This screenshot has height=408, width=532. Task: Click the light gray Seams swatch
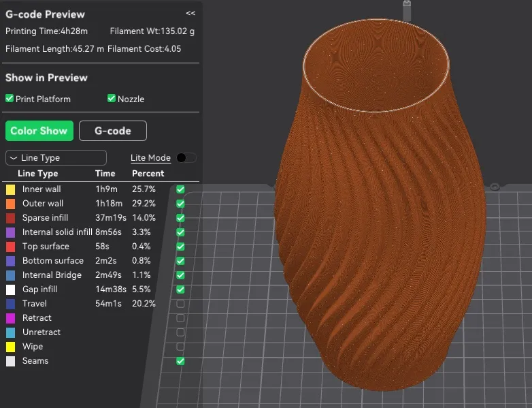pyautogui.click(x=10, y=361)
